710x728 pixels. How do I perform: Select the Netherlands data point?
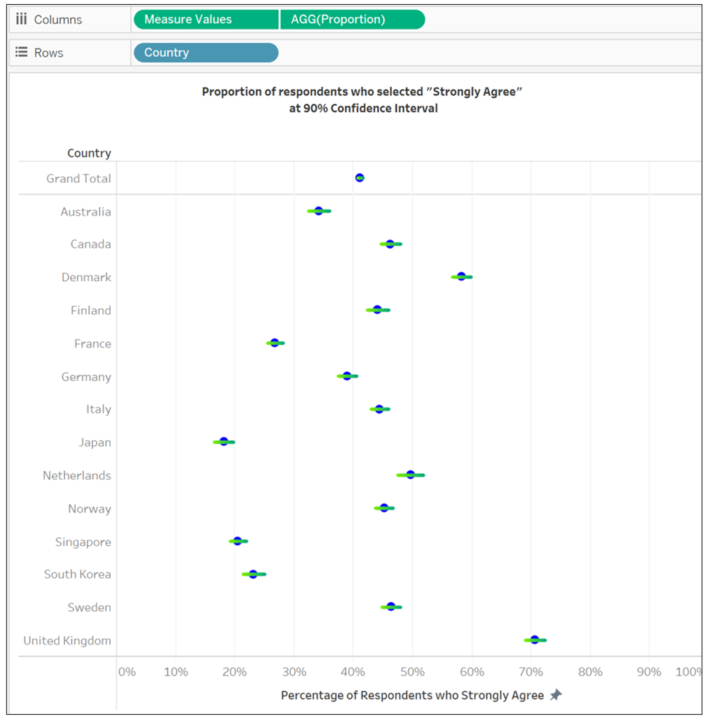click(411, 475)
